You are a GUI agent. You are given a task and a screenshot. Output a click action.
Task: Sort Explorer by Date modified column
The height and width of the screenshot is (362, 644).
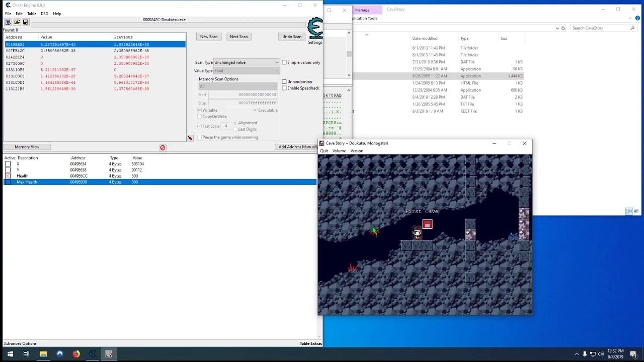point(425,38)
